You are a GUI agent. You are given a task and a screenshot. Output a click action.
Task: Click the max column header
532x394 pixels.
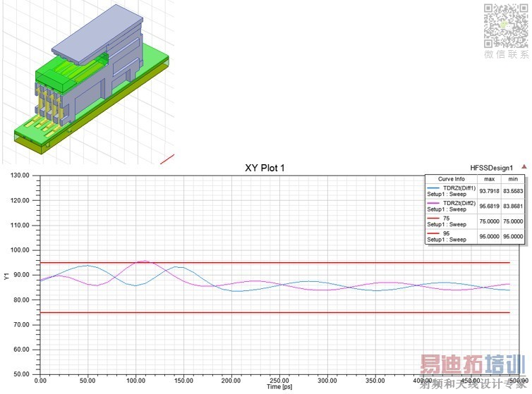(489, 179)
